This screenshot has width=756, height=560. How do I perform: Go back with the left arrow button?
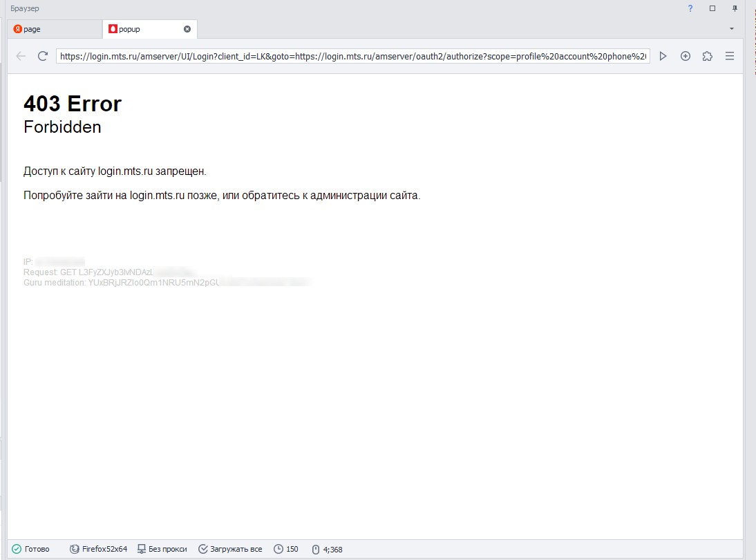(21, 56)
